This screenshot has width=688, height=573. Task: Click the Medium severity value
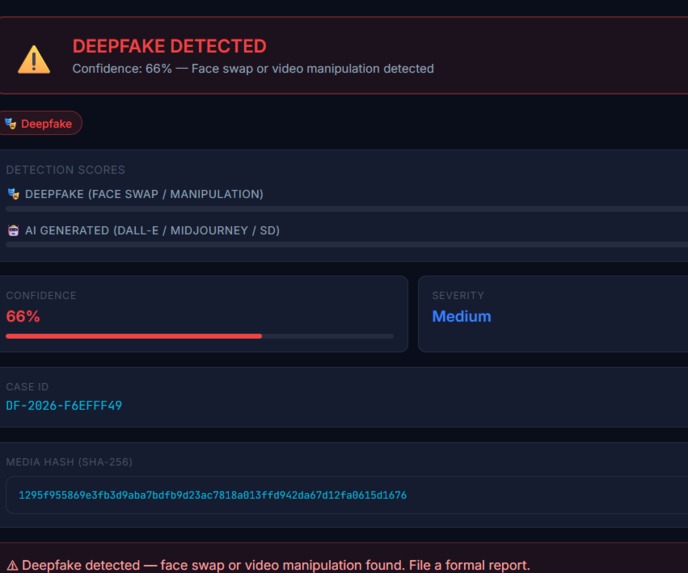(462, 316)
